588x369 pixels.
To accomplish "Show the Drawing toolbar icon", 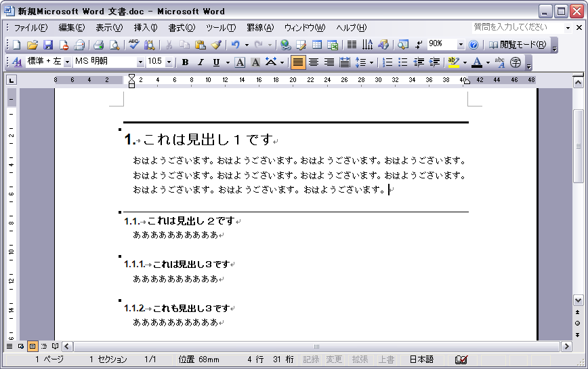I will coord(383,45).
